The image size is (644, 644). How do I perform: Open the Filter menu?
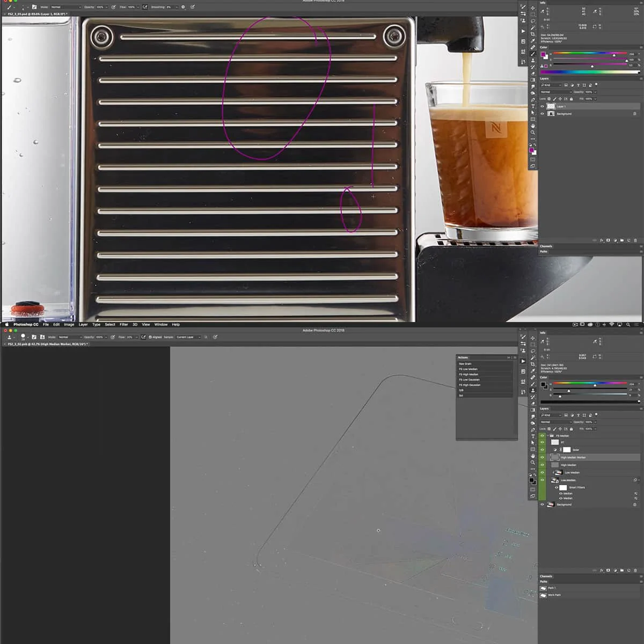click(124, 324)
